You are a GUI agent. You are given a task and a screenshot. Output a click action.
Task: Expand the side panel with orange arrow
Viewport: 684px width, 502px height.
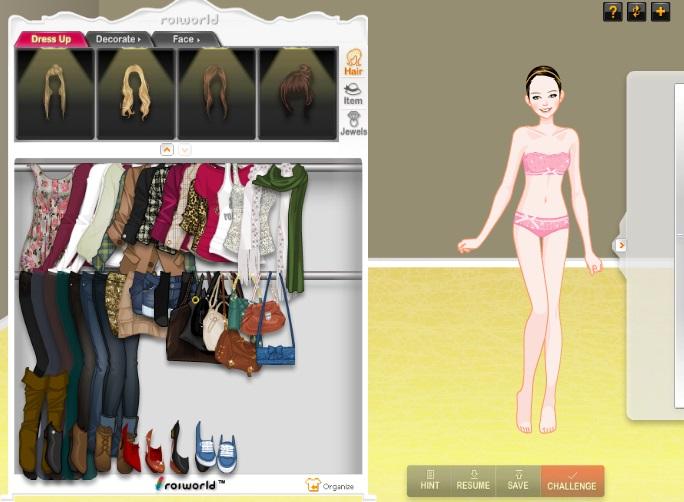[x=620, y=245]
